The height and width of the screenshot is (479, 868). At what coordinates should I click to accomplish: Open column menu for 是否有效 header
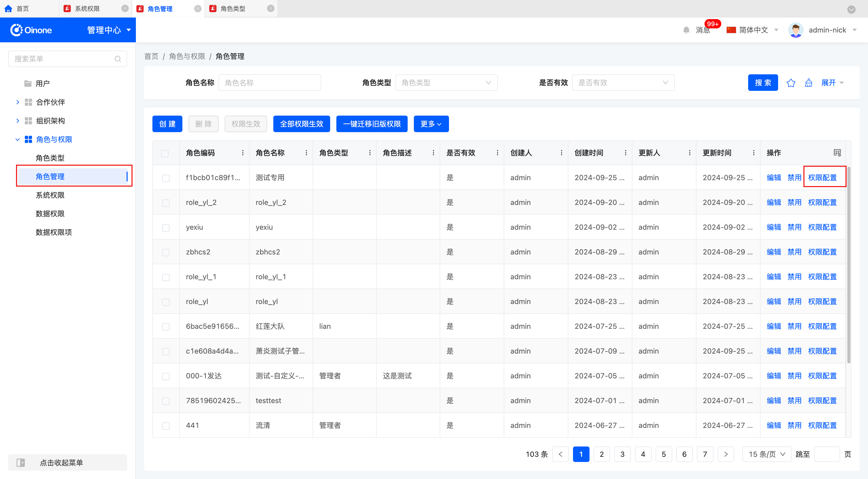coord(497,153)
